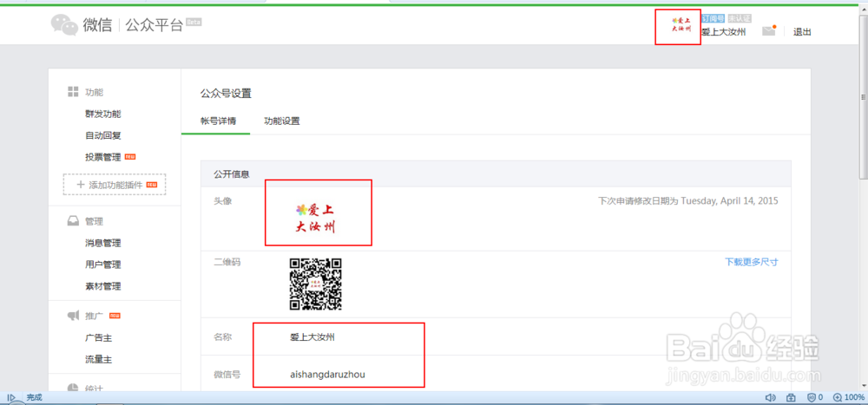Click the 公众平台 title text
Screen dimensions: 868x405
[x=155, y=25]
